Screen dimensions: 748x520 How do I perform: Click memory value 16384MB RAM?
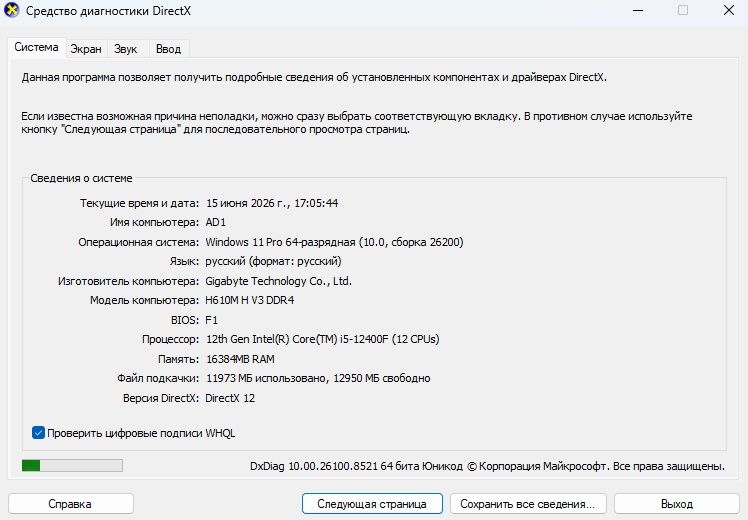click(x=240, y=359)
